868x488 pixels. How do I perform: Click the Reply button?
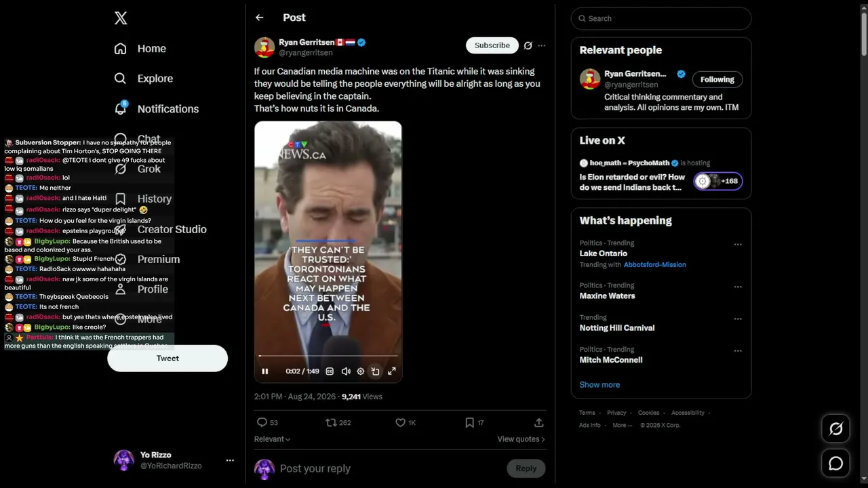click(x=526, y=468)
